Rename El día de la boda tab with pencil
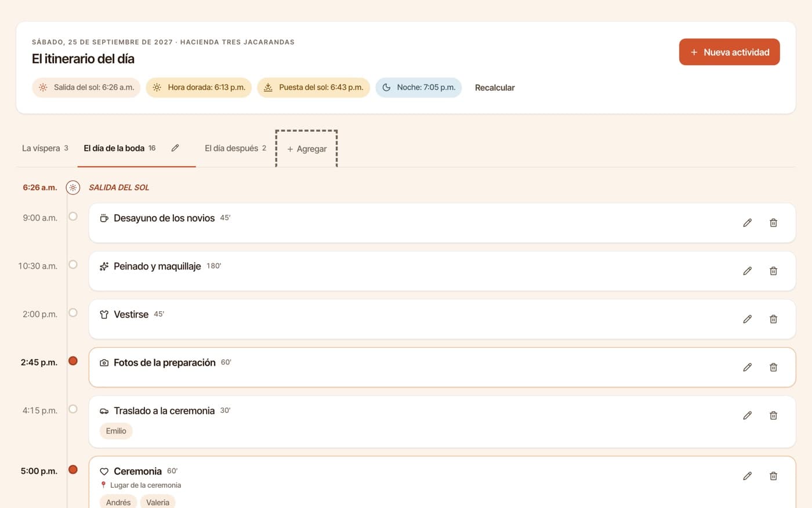 tap(175, 148)
